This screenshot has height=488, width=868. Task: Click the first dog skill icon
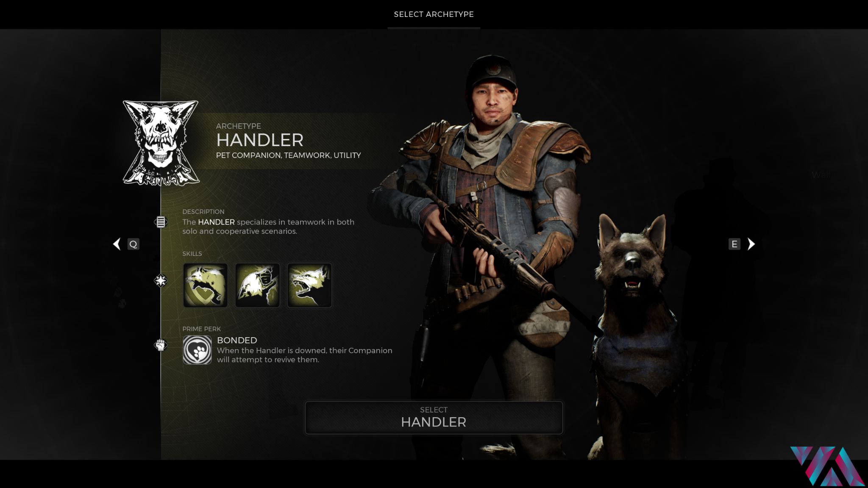click(204, 285)
